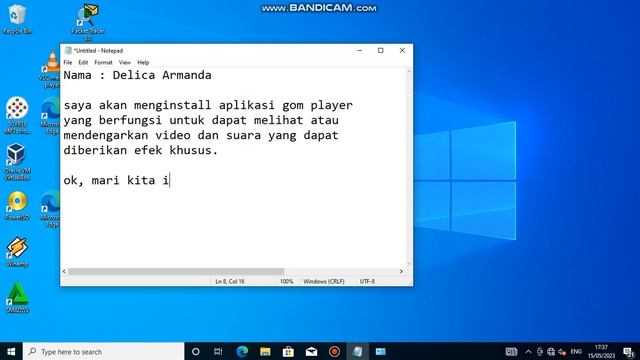Image resolution: width=640 pixels, height=360 pixels.
Task: Click the line 'ok, mari kita i'
Action: 116,180
